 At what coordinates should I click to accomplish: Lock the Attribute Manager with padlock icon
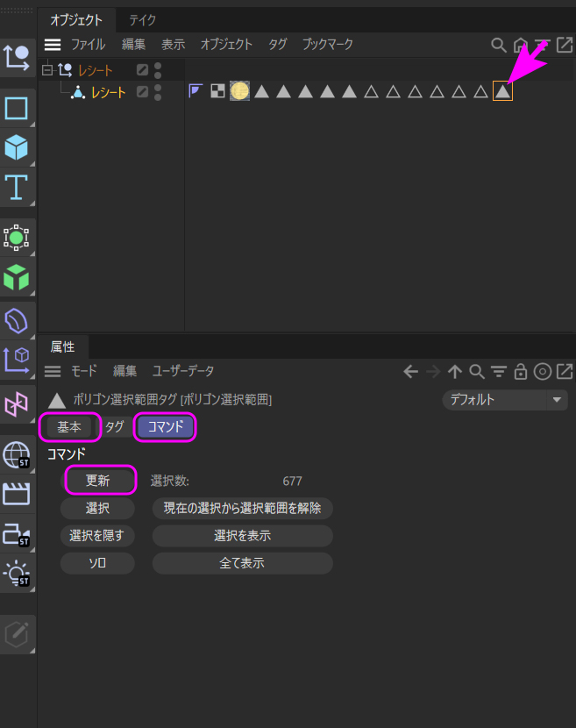point(521,372)
